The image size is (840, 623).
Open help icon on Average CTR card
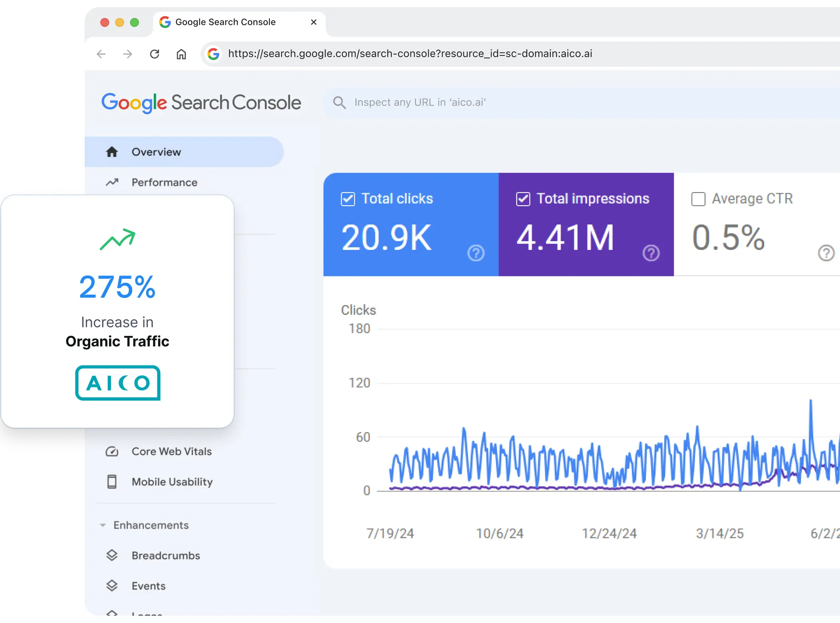pyautogui.click(x=826, y=253)
